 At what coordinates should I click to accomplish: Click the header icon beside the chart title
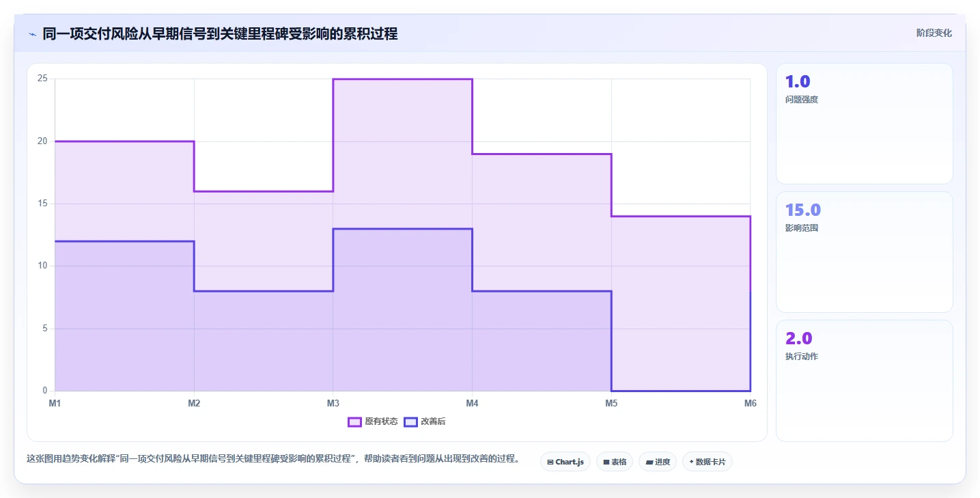[32, 33]
